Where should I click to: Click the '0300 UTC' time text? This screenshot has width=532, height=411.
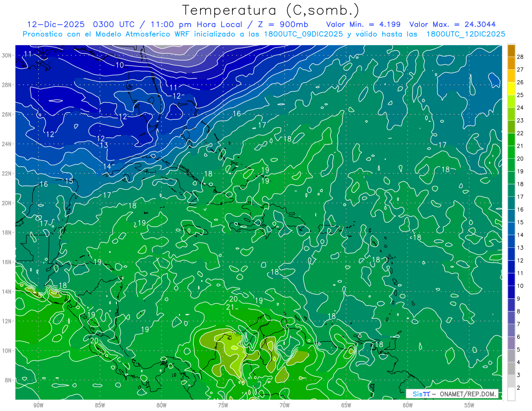coord(115,24)
